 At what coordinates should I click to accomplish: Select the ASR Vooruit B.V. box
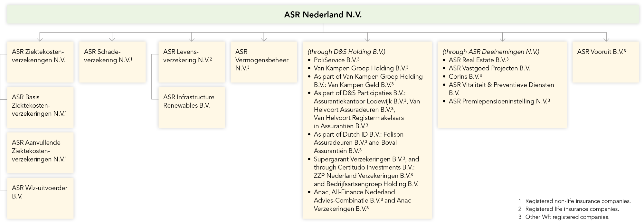(x=606, y=62)
